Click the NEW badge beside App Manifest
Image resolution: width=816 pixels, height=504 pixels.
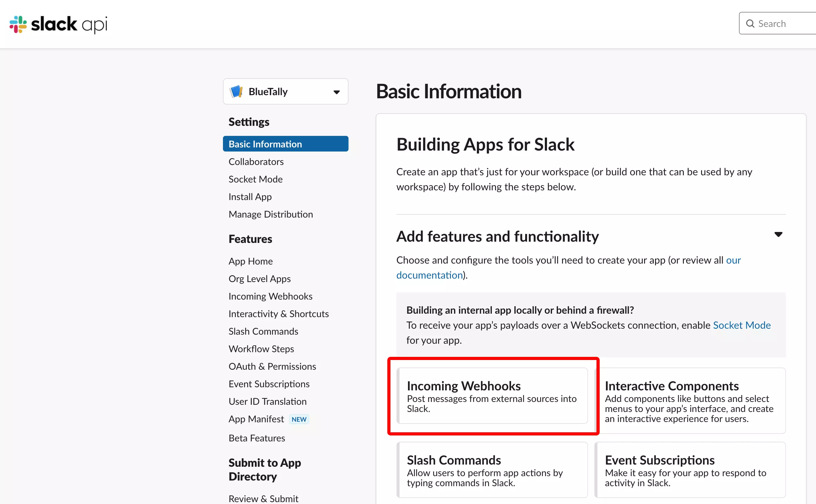pos(299,419)
